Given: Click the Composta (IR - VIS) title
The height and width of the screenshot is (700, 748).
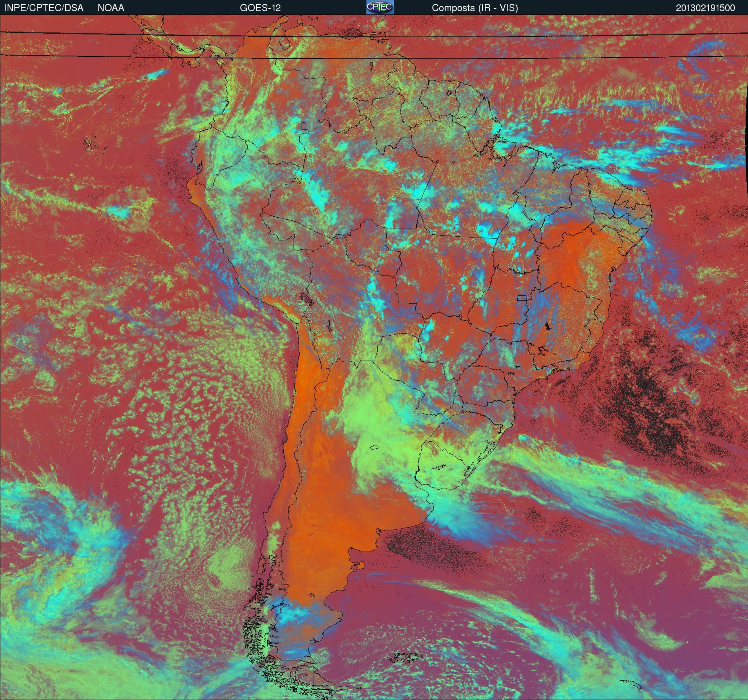Looking at the screenshot, I should 475,8.
